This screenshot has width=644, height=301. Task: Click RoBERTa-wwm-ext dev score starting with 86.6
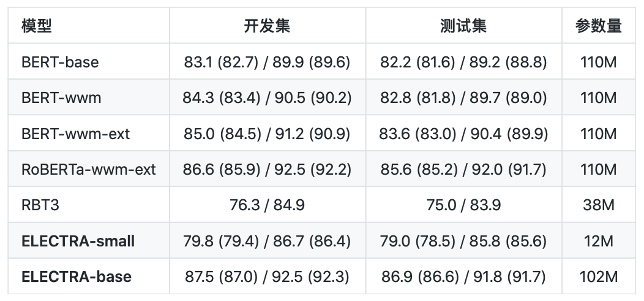(267, 169)
